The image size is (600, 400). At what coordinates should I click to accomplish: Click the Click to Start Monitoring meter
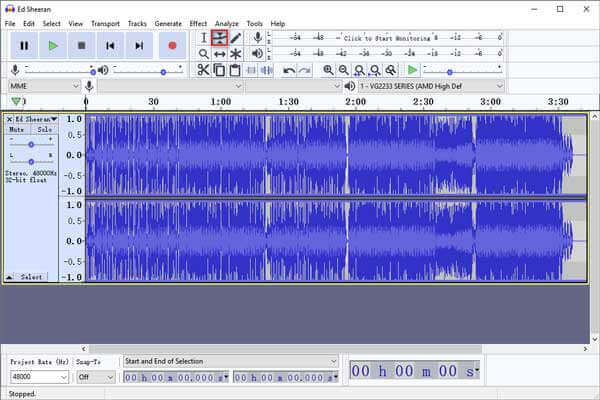(387, 38)
